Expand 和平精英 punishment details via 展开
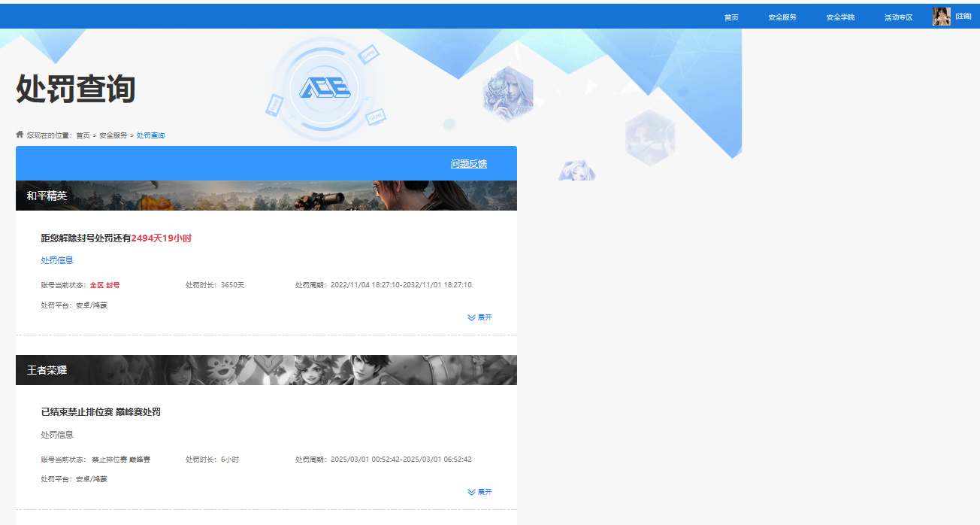 485,317
